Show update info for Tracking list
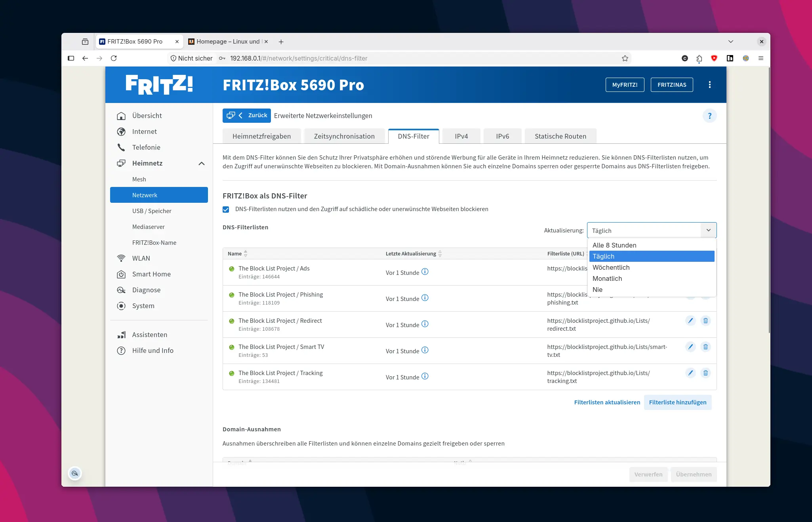 pyautogui.click(x=425, y=376)
